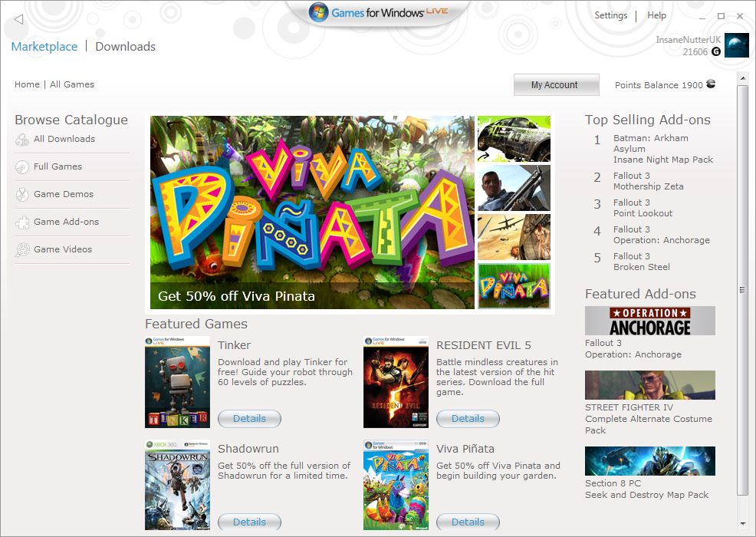Click the InsaneNutterUK gamertag text
This screenshot has width=756, height=537.
pyautogui.click(x=688, y=40)
